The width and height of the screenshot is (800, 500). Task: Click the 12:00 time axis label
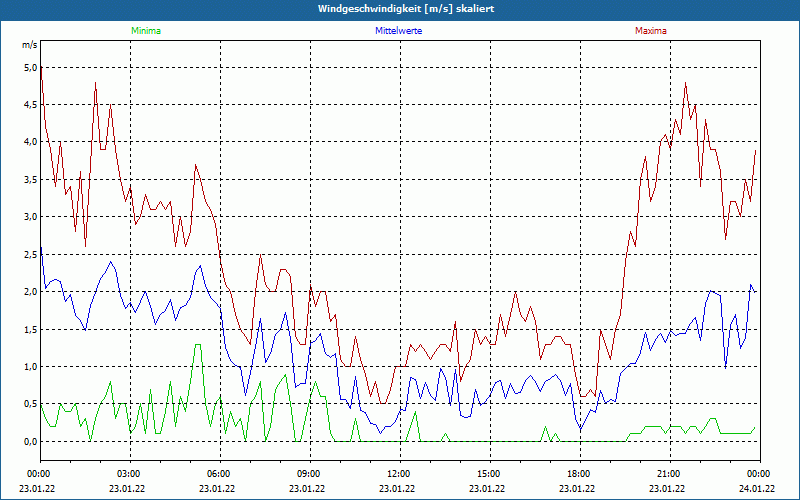tap(400, 474)
